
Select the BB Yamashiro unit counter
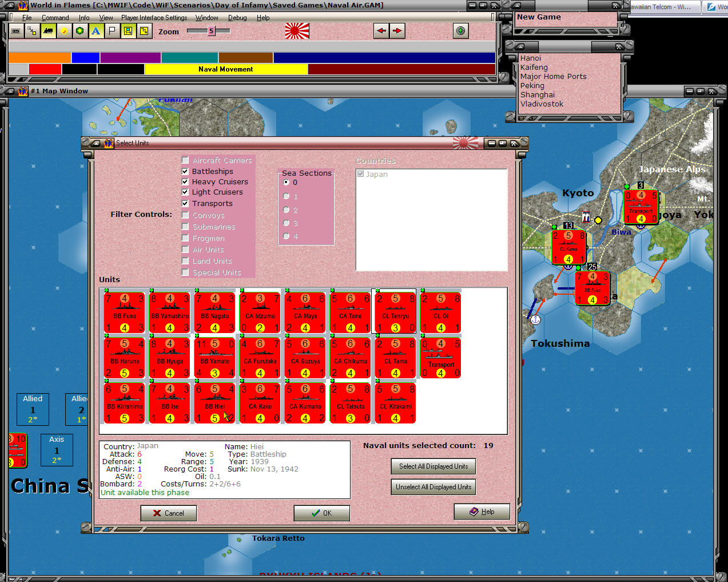point(170,312)
